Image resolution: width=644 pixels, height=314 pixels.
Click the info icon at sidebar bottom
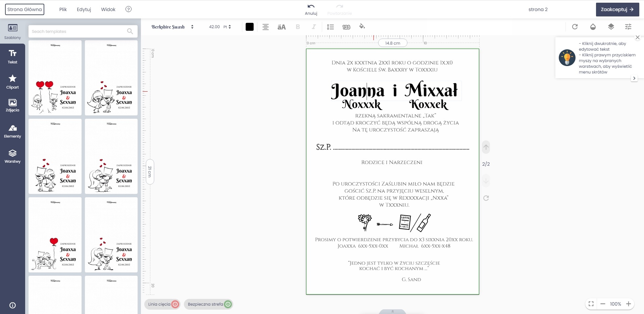pos(12,305)
